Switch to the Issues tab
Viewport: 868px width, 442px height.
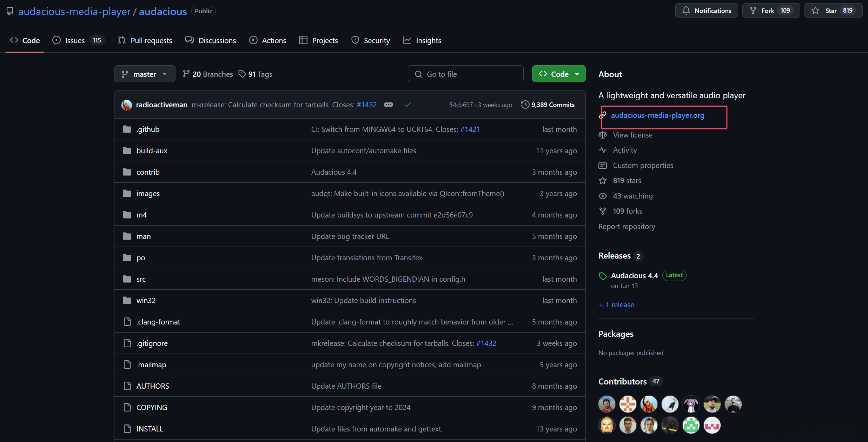point(75,41)
